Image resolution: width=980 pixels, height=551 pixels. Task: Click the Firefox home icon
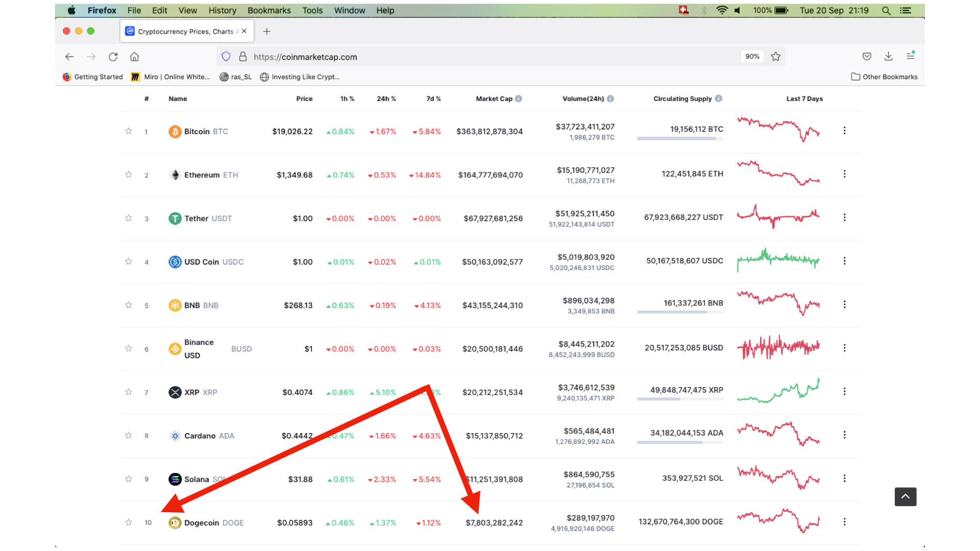135,57
